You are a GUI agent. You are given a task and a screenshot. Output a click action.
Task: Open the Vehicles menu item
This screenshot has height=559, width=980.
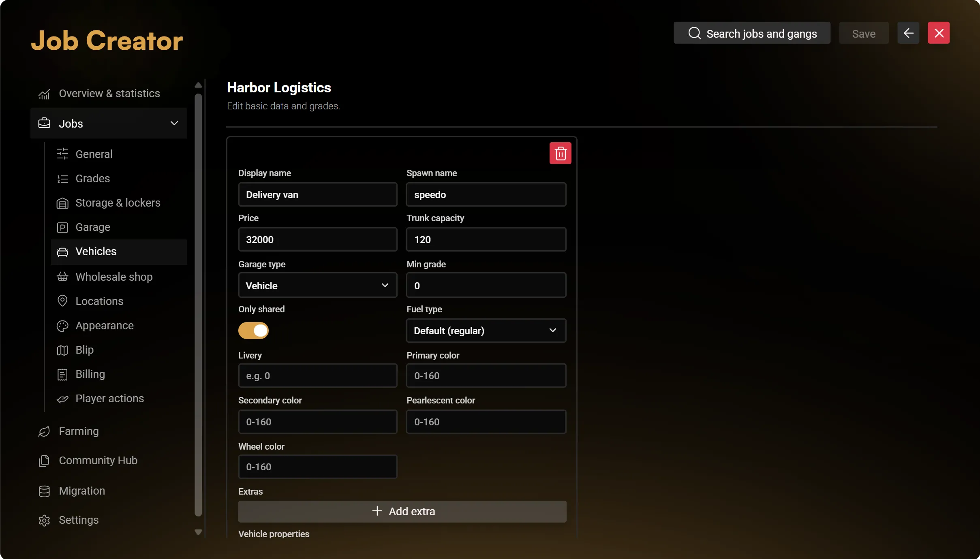click(119, 252)
